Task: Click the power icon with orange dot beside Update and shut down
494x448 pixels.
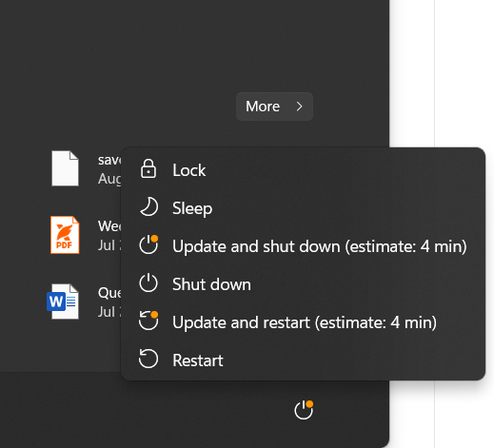Action: click(x=148, y=244)
